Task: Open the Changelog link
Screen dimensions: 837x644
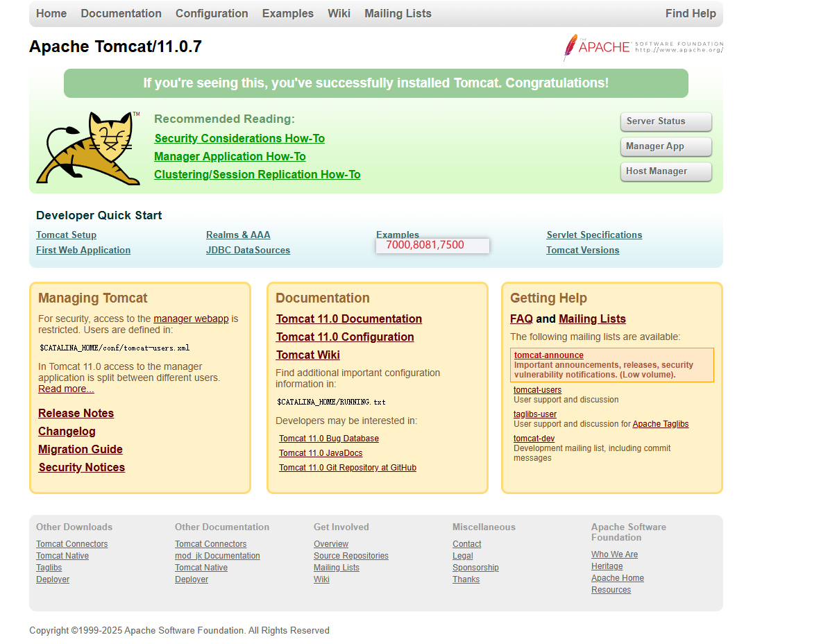Action: click(67, 431)
